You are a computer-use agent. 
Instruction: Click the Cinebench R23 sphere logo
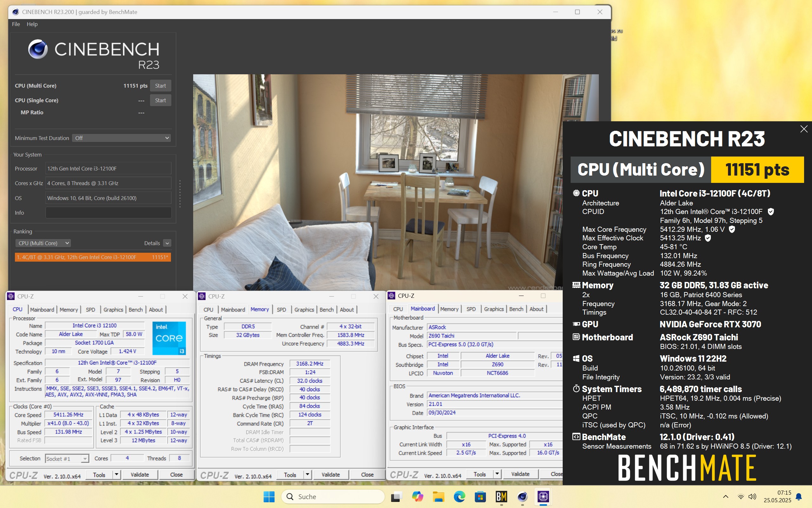pyautogui.click(x=38, y=49)
